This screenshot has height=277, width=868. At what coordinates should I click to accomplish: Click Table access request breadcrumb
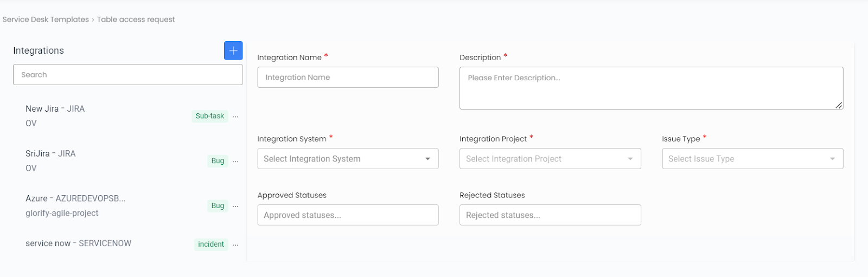pyautogui.click(x=136, y=20)
